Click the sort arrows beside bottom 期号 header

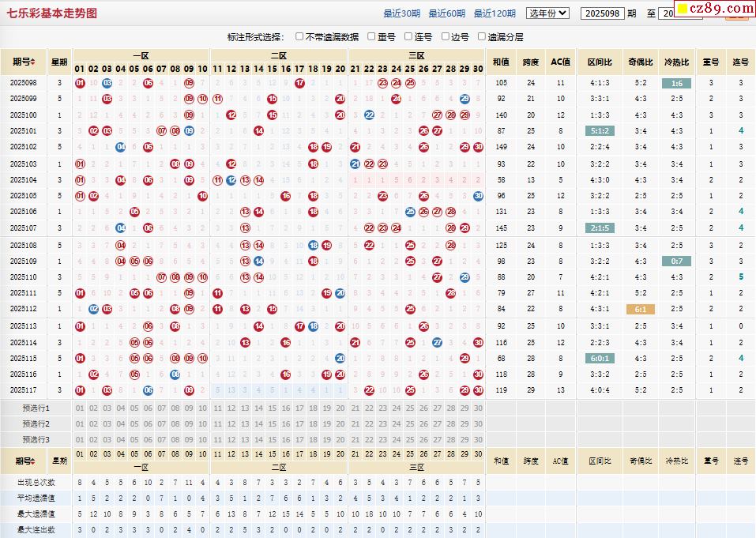33,461
